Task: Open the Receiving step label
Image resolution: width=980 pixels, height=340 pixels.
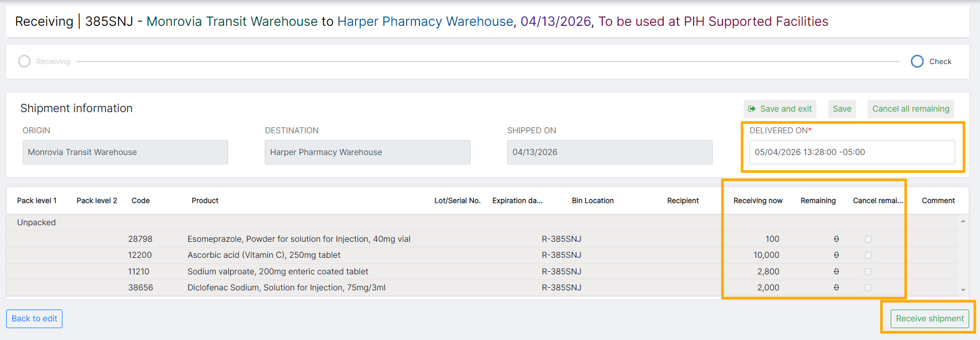Action: 53,61
